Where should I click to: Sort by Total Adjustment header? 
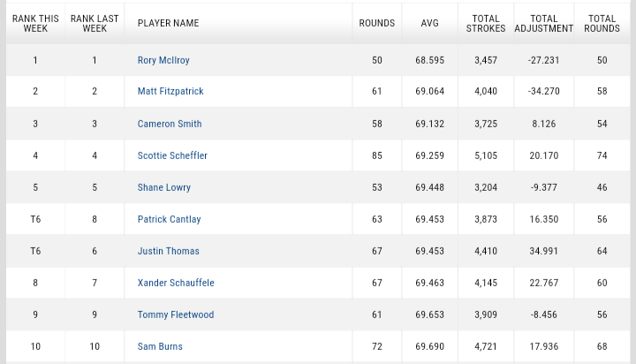tap(544, 23)
